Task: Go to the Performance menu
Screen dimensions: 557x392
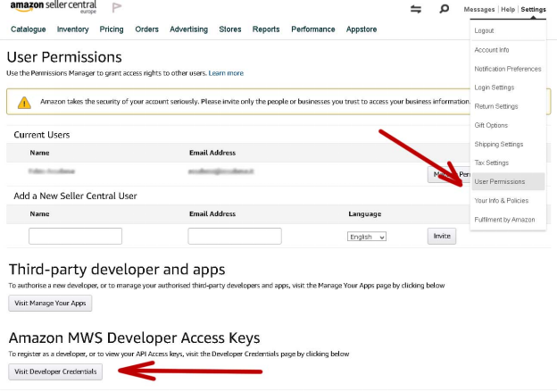Action: click(x=313, y=29)
